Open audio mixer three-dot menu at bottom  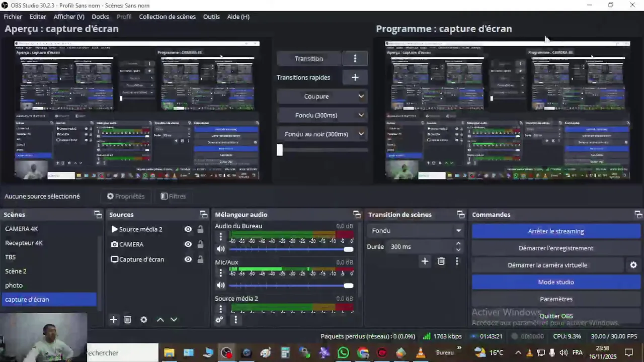[235, 319]
